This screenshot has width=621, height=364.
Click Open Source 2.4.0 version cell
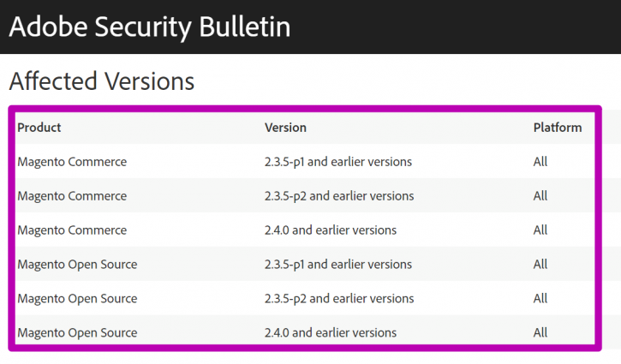[x=331, y=332]
